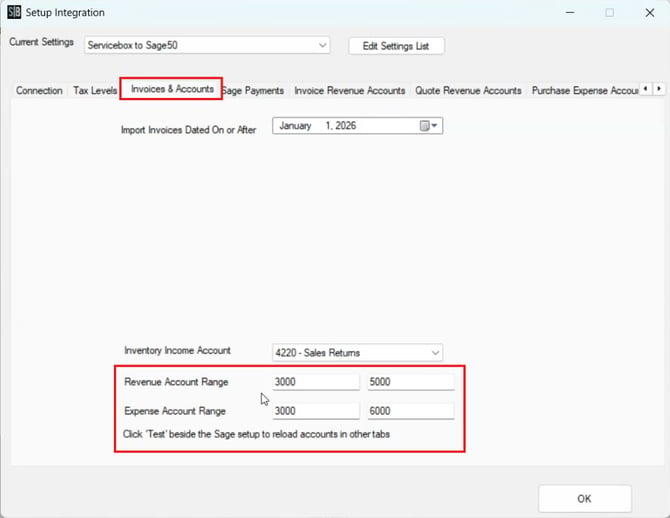Open the Quote Revenue Accounts tab
Viewport: 670px width, 518px height.
pyautogui.click(x=468, y=91)
